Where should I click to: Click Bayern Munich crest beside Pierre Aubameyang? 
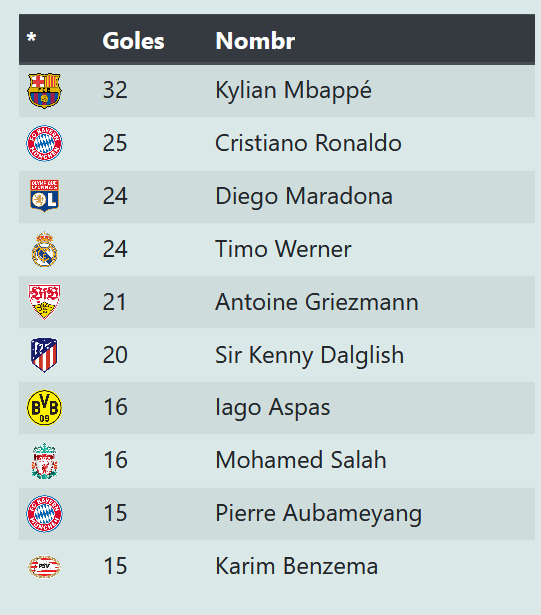click(x=44, y=513)
